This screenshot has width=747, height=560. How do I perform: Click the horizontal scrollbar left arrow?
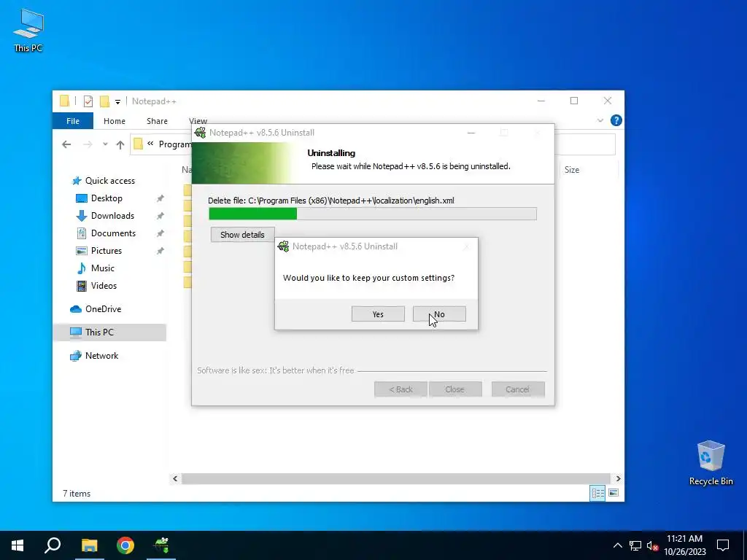click(x=175, y=478)
